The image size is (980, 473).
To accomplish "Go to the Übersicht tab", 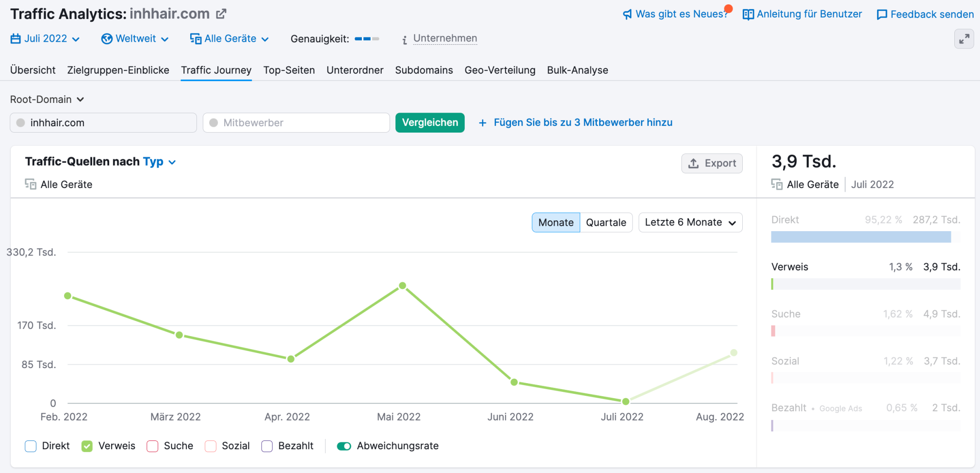I will [33, 70].
